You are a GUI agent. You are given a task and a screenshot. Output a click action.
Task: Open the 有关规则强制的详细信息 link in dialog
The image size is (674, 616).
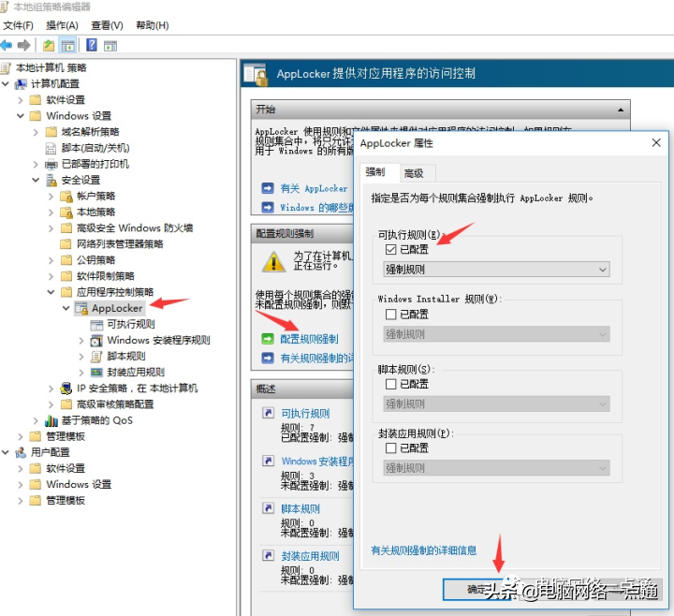pyautogui.click(x=424, y=550)
